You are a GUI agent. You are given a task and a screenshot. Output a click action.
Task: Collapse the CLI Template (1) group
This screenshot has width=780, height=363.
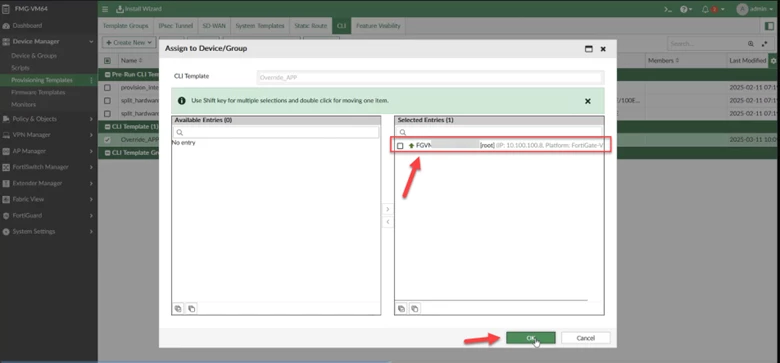pos(107,127)
